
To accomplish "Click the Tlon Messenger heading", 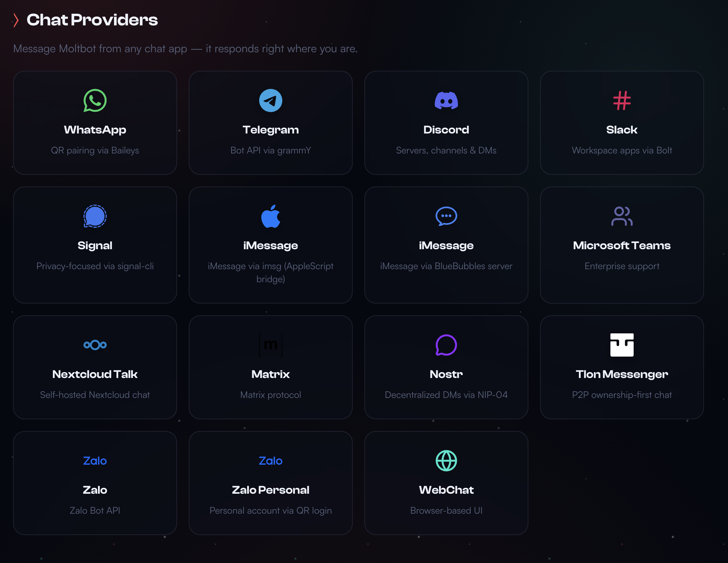I will (622, 374).
